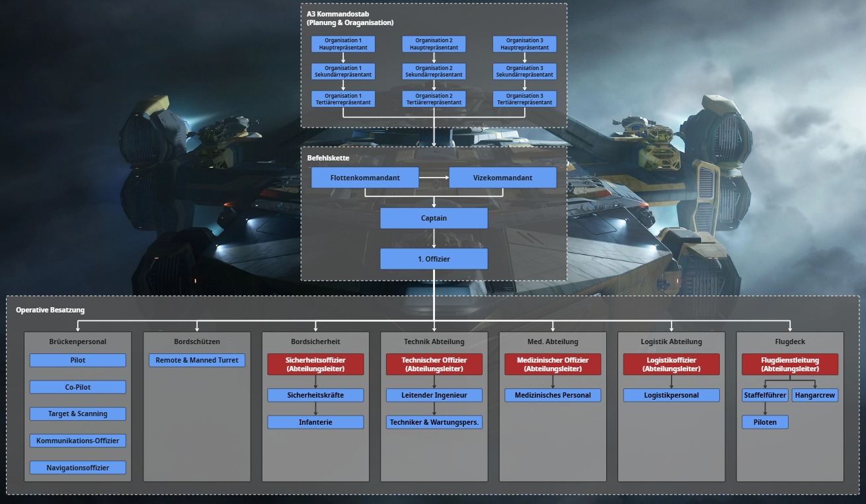Click the Kommunikations-Offizier box
866x504 pixels.
77,441
